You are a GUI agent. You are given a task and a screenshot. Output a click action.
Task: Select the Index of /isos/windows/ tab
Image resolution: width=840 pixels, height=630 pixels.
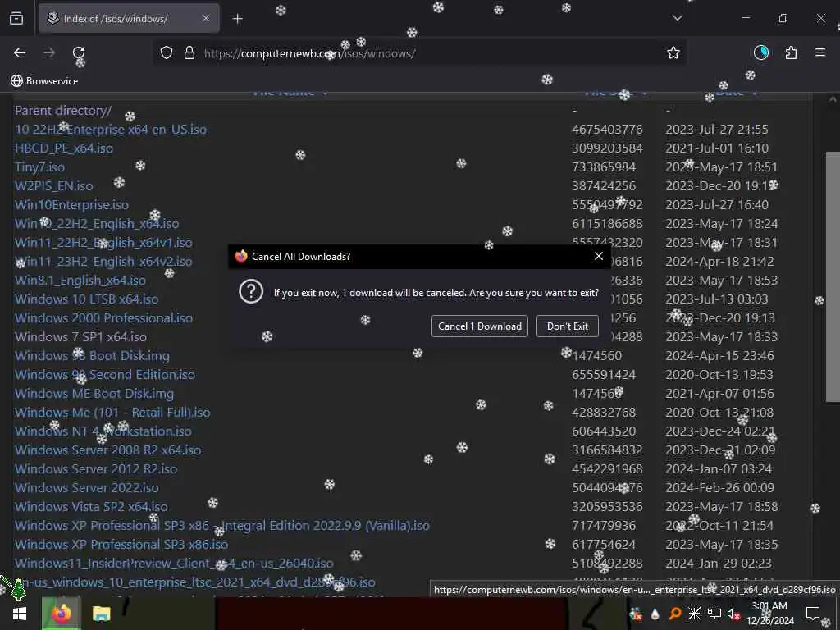pyautogui.click(x=129, y=18)
